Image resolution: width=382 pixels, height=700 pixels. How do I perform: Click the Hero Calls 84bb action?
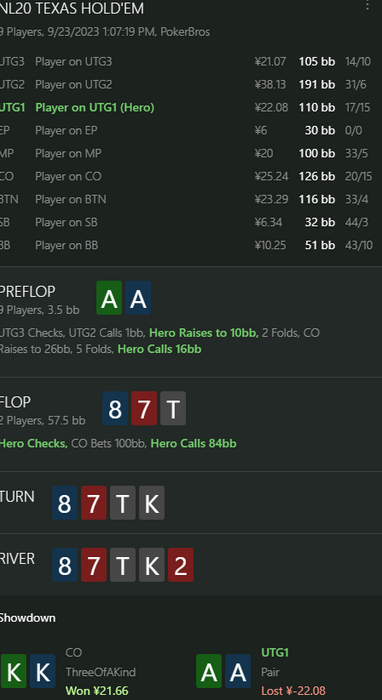coord(193,443)
